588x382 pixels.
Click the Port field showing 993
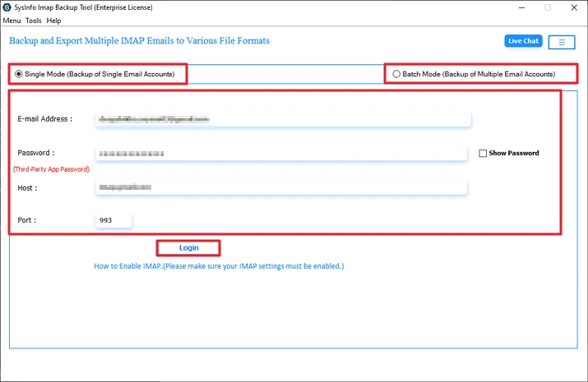[113, 220]
